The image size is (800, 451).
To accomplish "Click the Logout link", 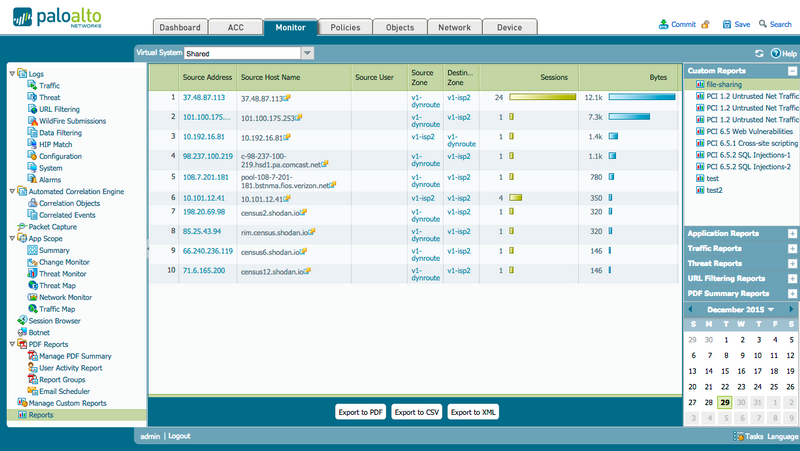I will coord(179,437).
